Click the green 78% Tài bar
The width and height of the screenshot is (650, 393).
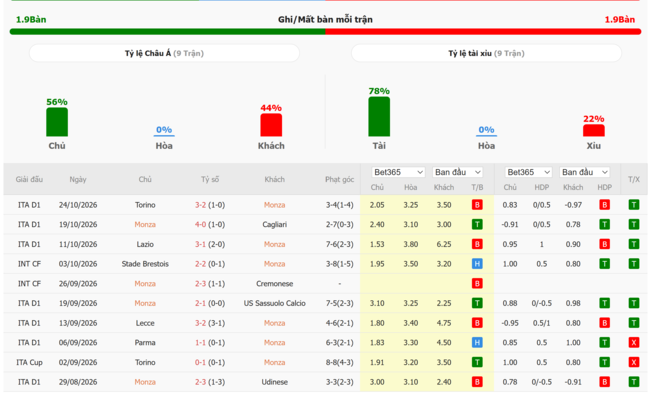(x=379, y=116)
